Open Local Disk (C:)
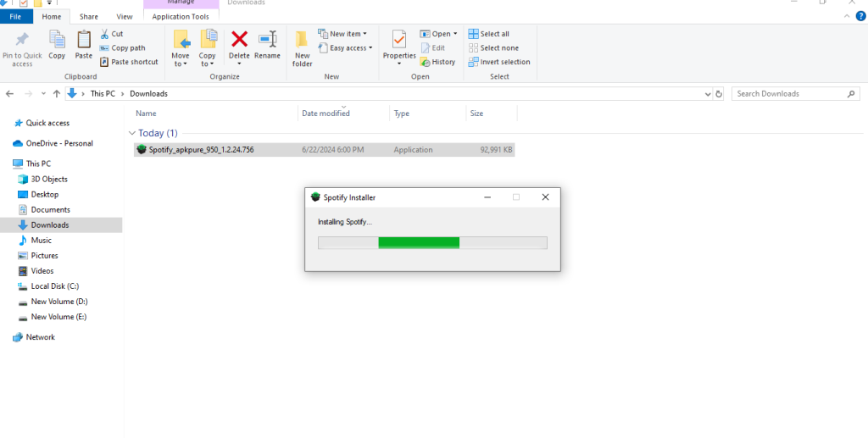Viewport: 868px width, 438px height. (x=48, y=286)
